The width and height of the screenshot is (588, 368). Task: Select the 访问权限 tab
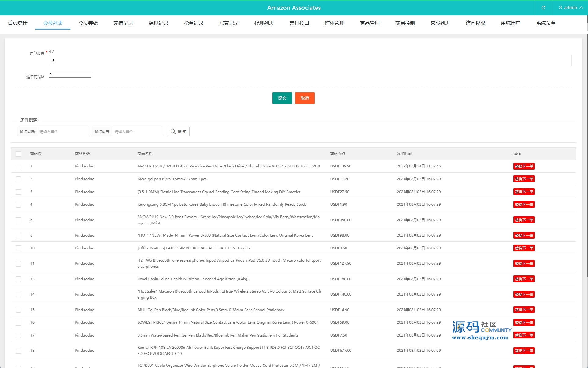pos(475,23)
